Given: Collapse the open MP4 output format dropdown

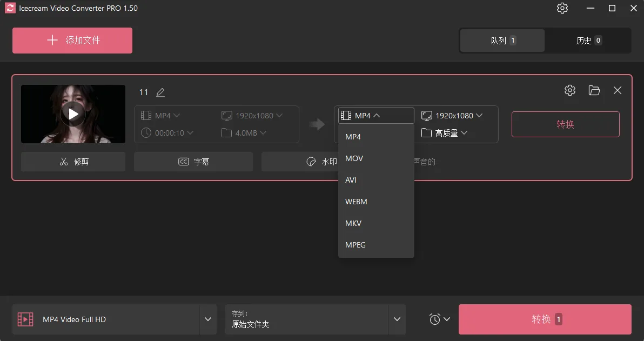Looking at the screenshot, I should click(x=376, y=116).
